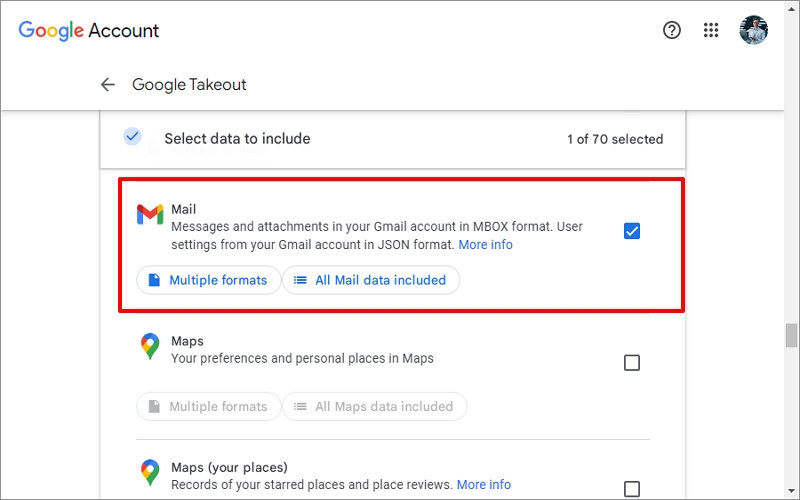Open the Help question mark icon

(671, 30)
